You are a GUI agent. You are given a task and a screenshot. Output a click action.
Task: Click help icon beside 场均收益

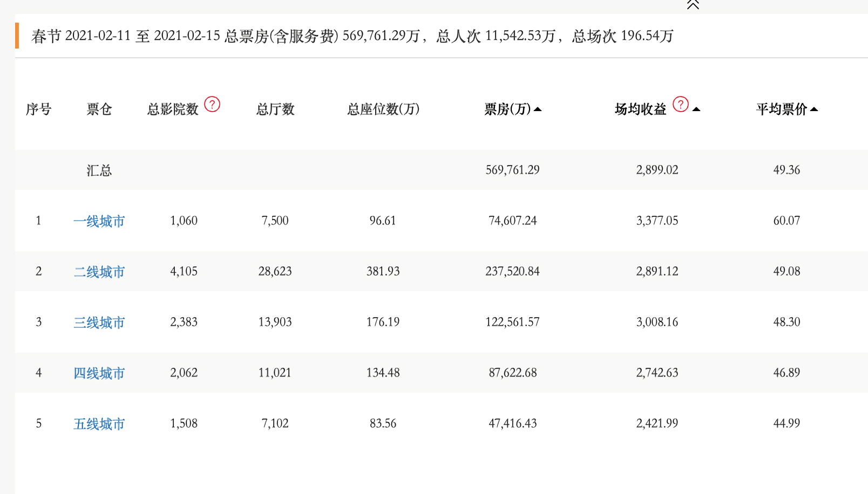pos(681,104)
